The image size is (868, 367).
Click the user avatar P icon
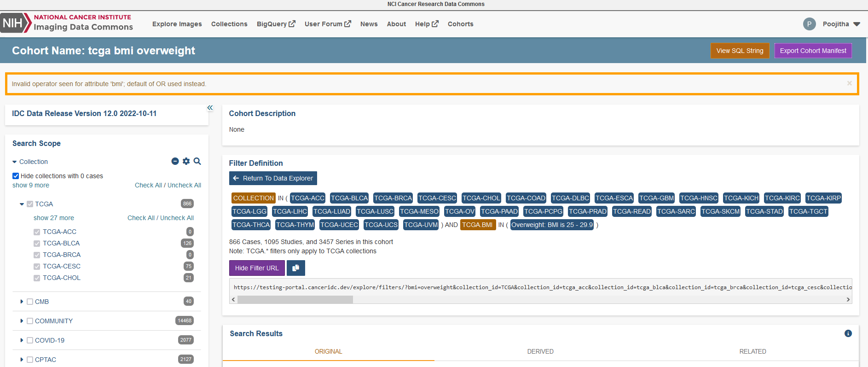click(x=810, y=24)
